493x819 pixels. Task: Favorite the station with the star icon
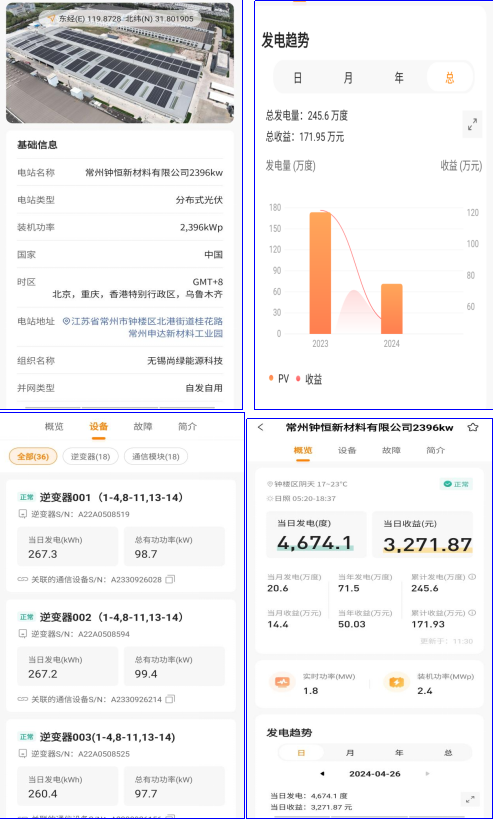473,428
